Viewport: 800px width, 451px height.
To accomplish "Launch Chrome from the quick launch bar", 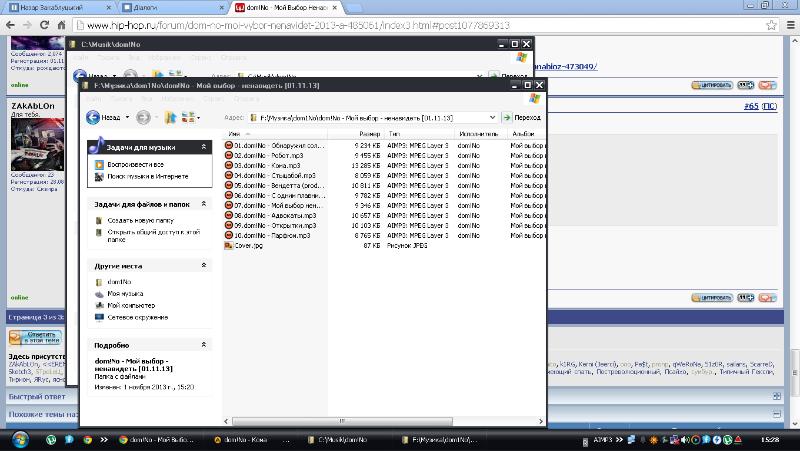I will coord(87,439).
